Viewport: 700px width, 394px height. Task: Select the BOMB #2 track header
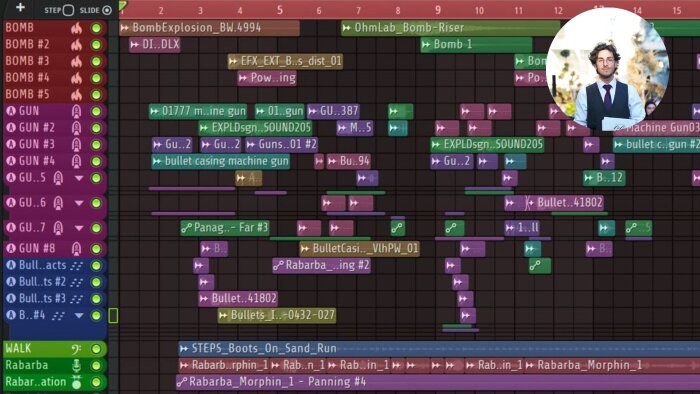coord(55,45)
